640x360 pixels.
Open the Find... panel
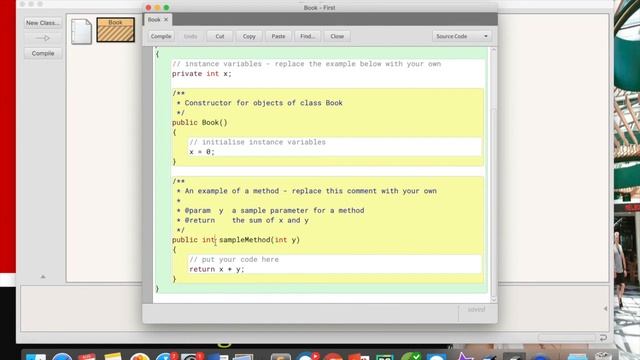tap(308, 36)
